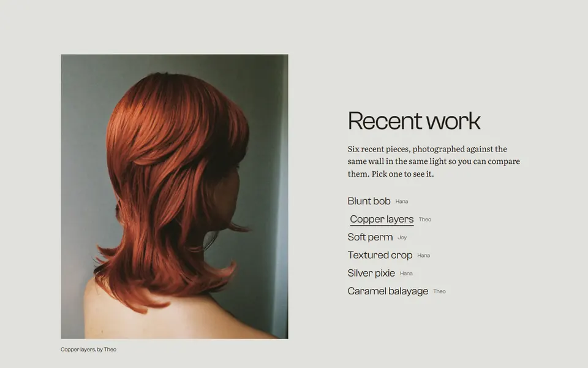Show the Textured crop piece
The height and width of the screenshot is (368, 588).
coord(380,255)
